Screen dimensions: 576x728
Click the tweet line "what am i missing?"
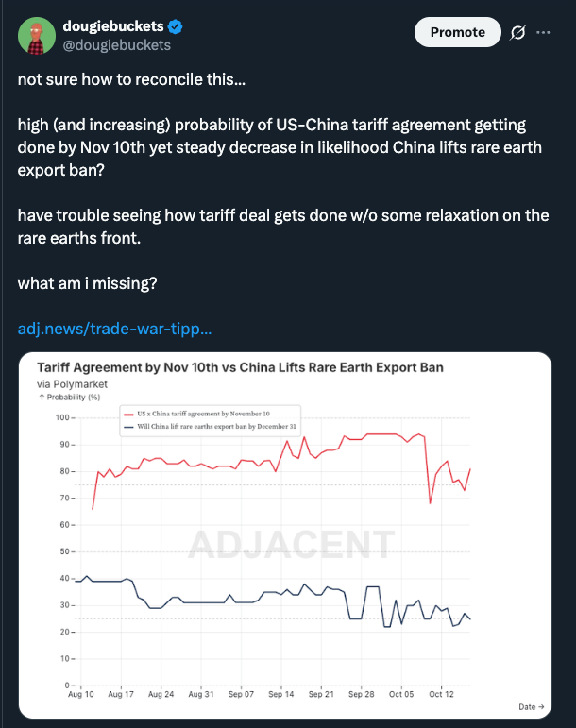point(82,285)
